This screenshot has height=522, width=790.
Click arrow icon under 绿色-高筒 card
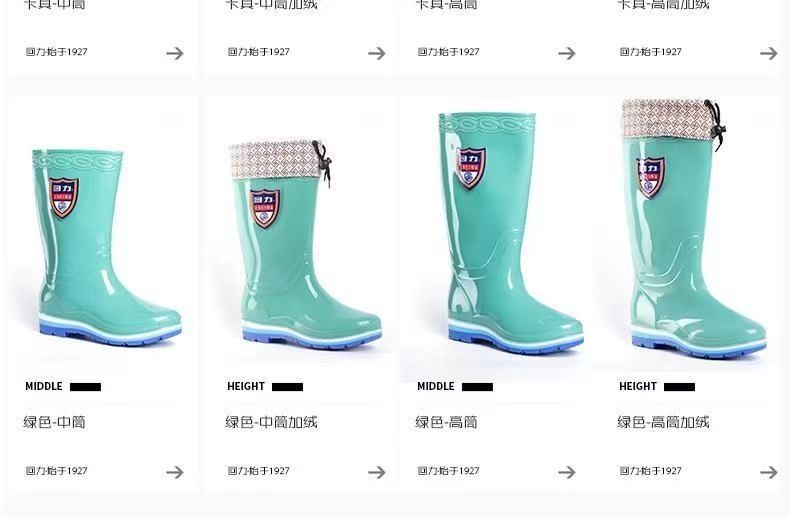pos(567,472)
